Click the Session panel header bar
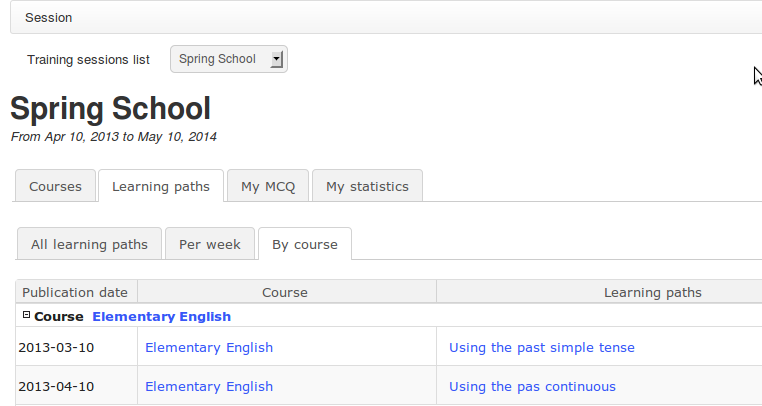 click(380, 18)
